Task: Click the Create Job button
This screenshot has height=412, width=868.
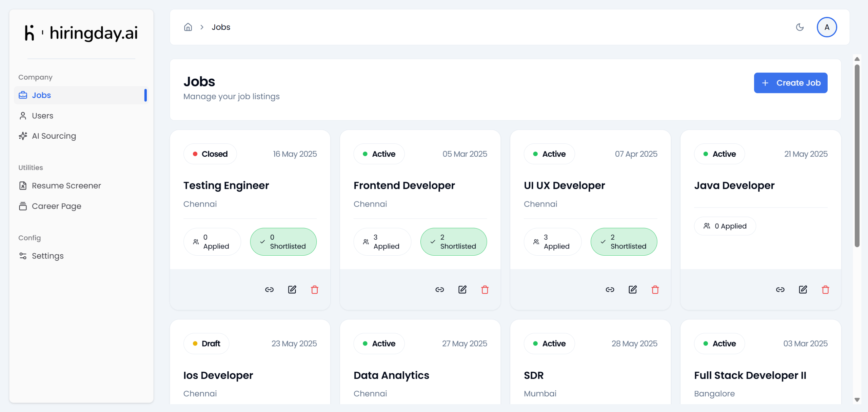Action: click(790, 83)
